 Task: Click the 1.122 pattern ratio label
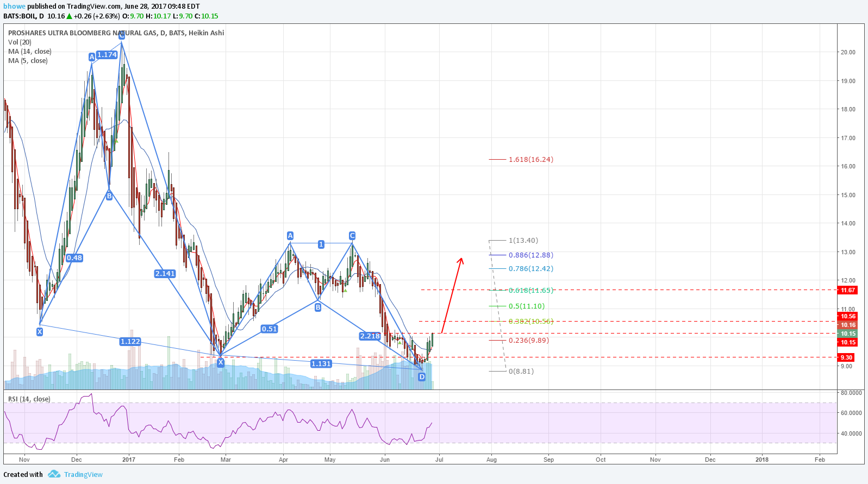tap(130, 341)
